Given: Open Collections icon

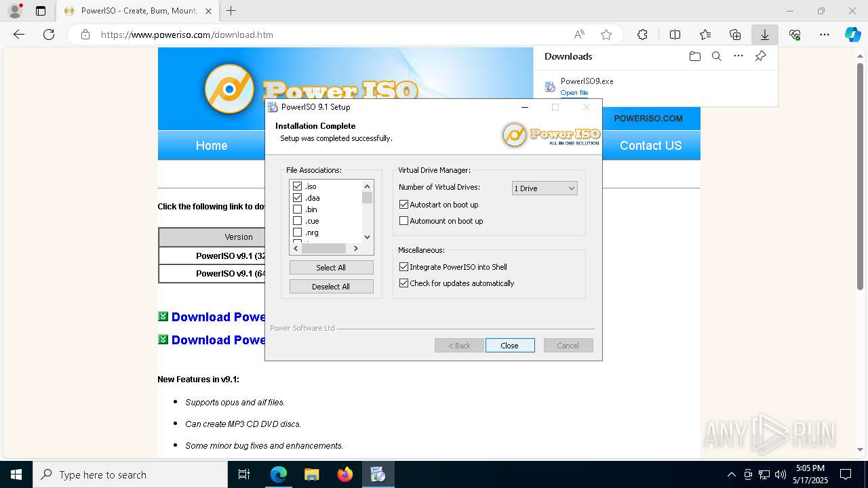Looking at the screenshot, I should (x=735, y=35).
